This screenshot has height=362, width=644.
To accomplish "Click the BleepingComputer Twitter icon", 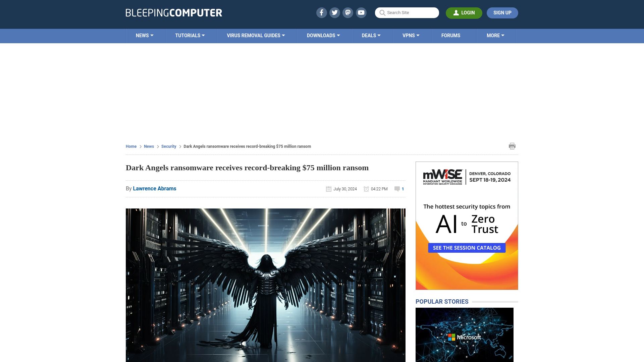I will [335, 12].
